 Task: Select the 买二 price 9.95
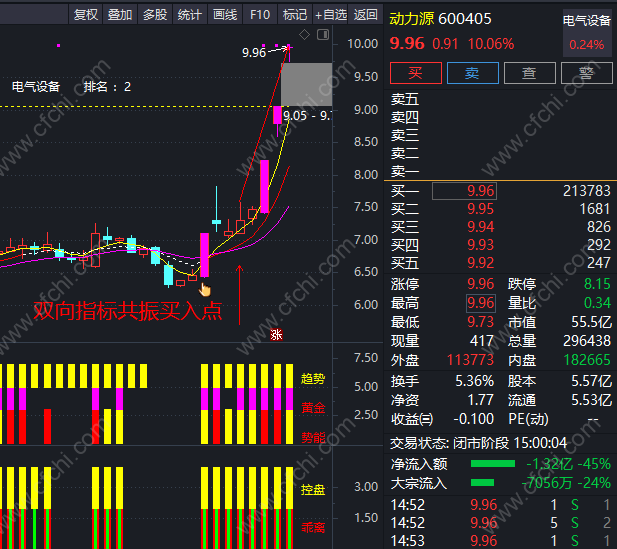coord(480,209)
